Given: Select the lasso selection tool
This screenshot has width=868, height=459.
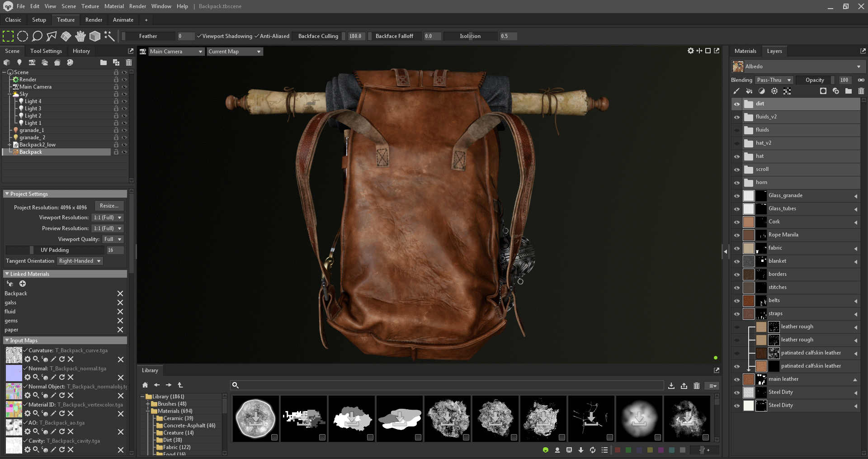Looking at the screenshot, I should pyautogui.click(x=37, y=36).
